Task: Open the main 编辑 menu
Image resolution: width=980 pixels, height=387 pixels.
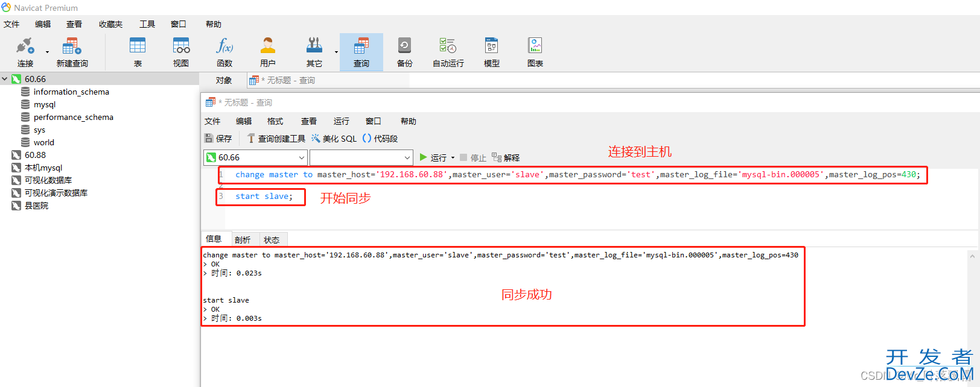Action: (x=43, y=24)
